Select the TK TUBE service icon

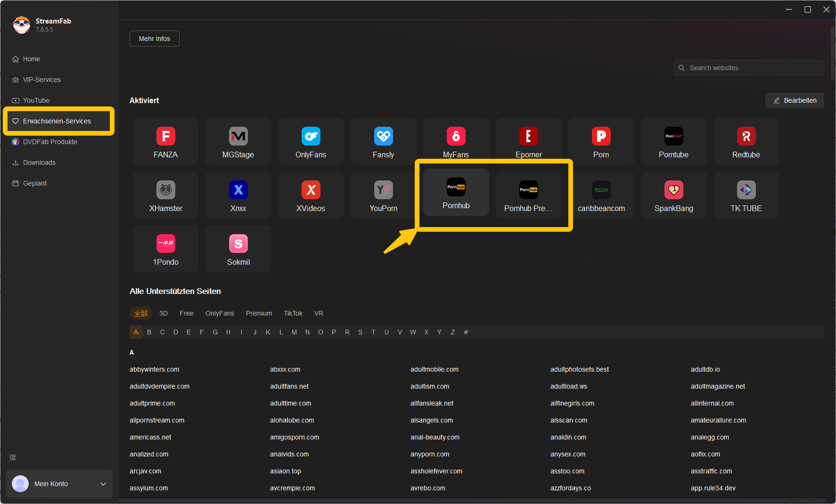click(x=746, y=190)
